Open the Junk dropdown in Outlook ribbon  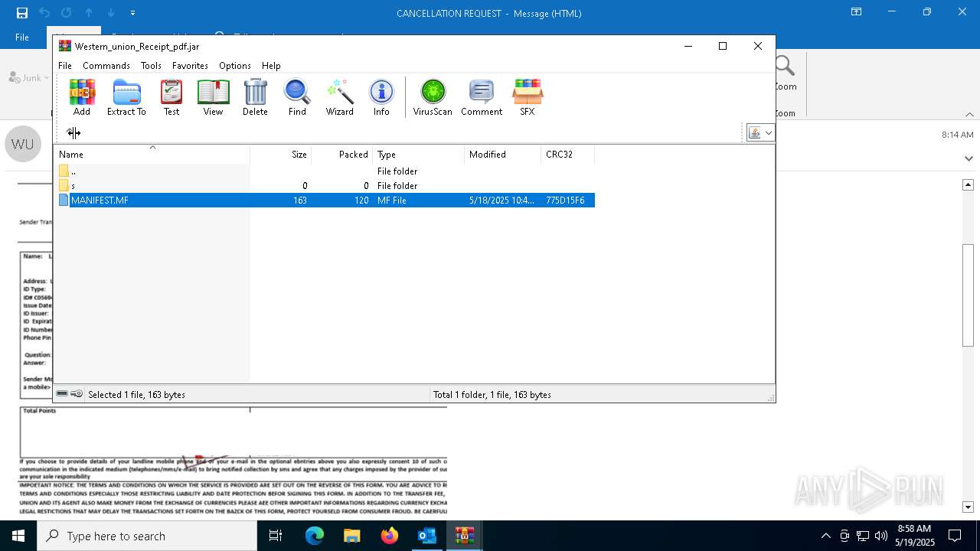[x=29, y=77]
